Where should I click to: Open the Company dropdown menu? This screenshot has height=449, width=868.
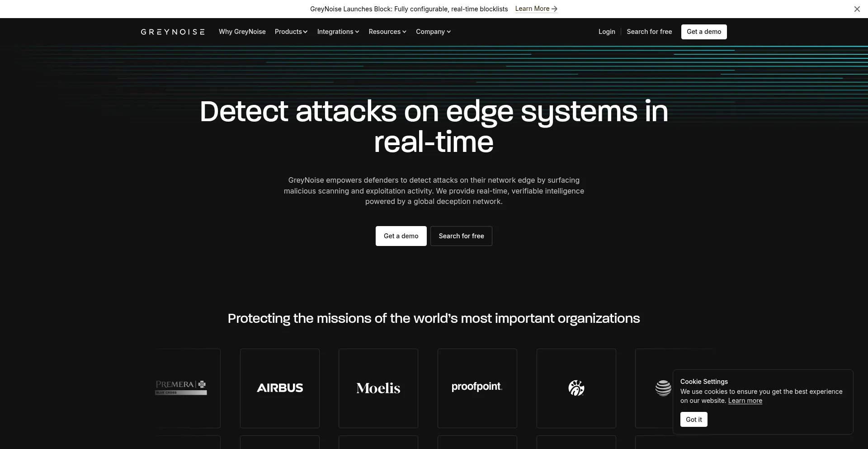click(433, 32)
